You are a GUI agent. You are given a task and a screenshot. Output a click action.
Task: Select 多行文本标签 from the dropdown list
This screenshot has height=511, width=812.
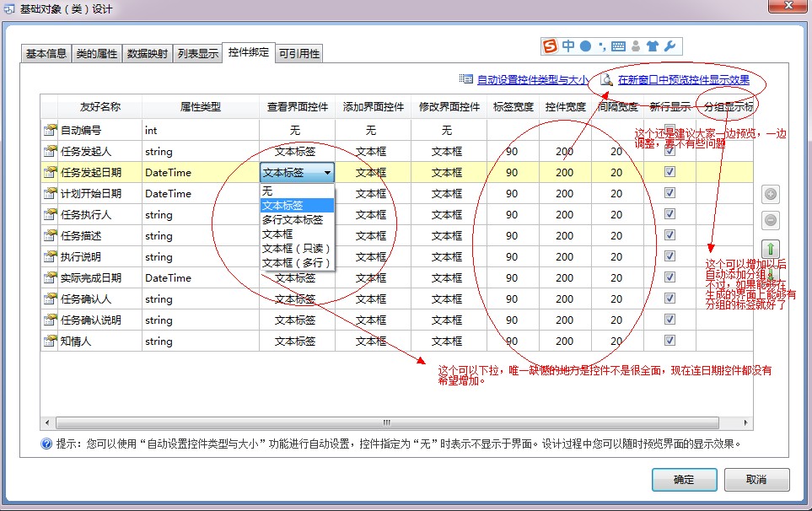pyautogui.click(x=292, y=219)
